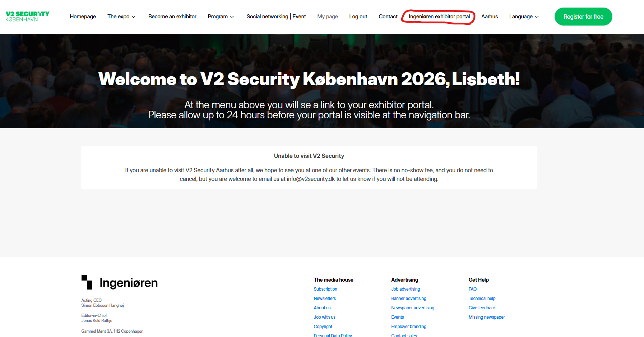Go to the Homepage menu item
The width and height of the screenshot is (644, 337).
coord(83,17)
